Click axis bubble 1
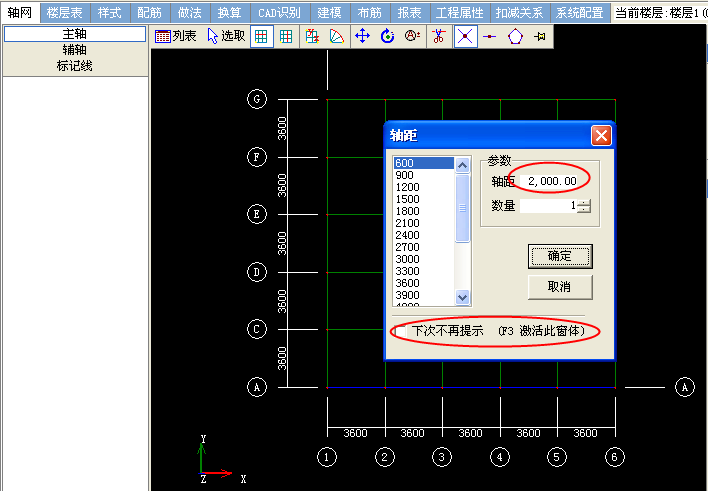708x491 pixels. click(327, 457)
